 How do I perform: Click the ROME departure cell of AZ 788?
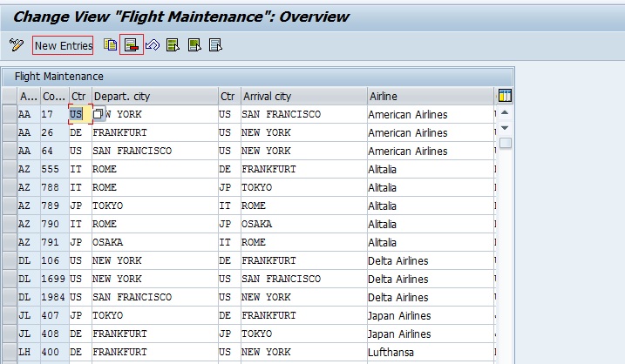[x=105, y=187]
